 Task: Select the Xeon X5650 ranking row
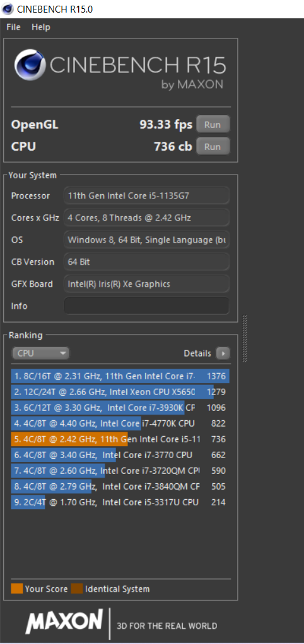click(x=120, y=392)
